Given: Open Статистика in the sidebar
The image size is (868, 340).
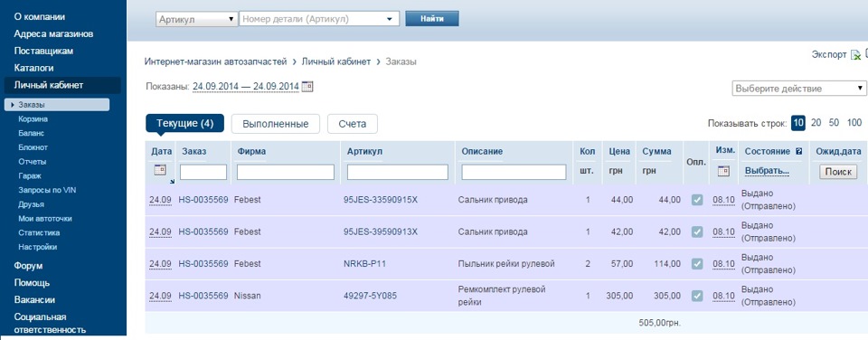Looking at the screenshot, I should point(39,232).
